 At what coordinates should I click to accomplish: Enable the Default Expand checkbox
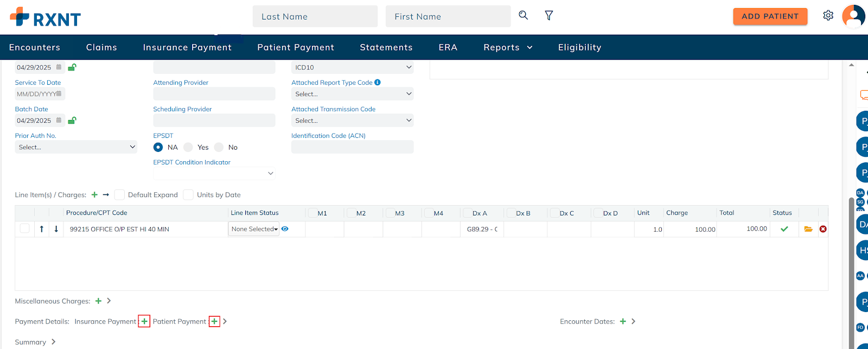coord(120,195)
